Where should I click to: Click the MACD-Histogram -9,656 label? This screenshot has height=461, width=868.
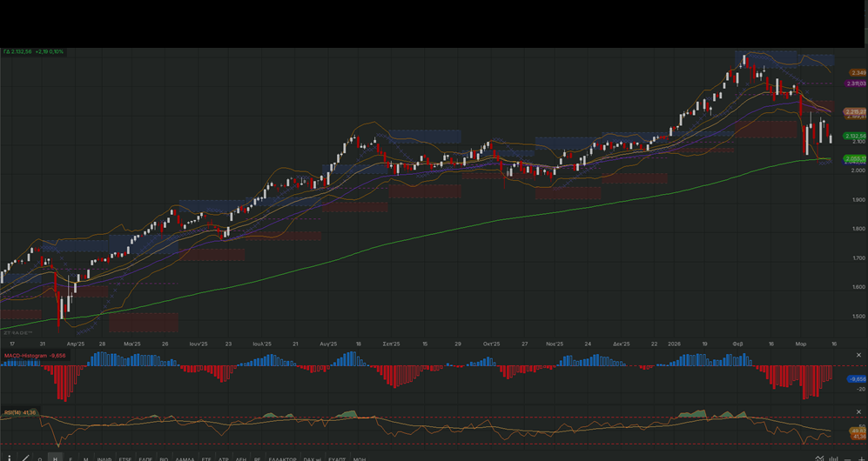pyautogui.click(x=35, y=356)
